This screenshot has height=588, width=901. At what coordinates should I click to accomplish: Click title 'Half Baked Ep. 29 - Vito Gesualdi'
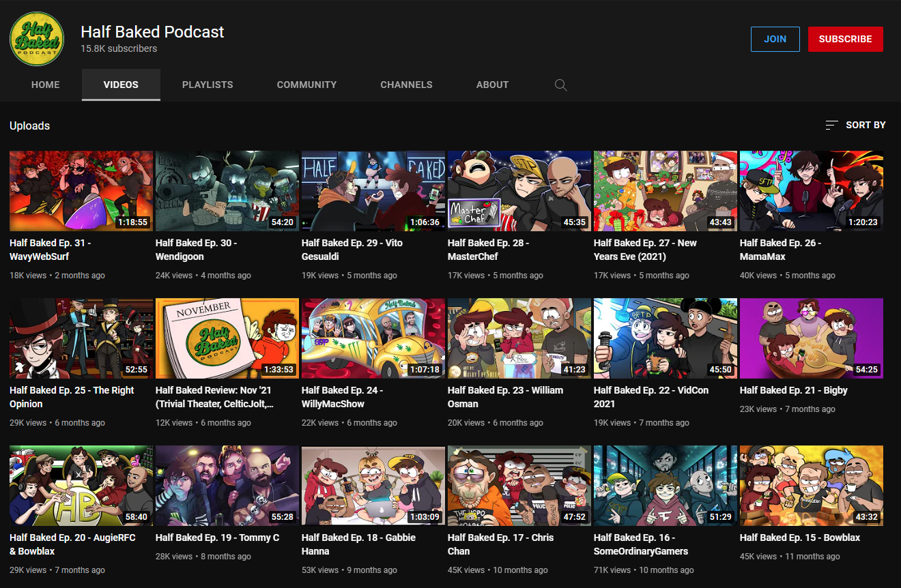(352, 250)
